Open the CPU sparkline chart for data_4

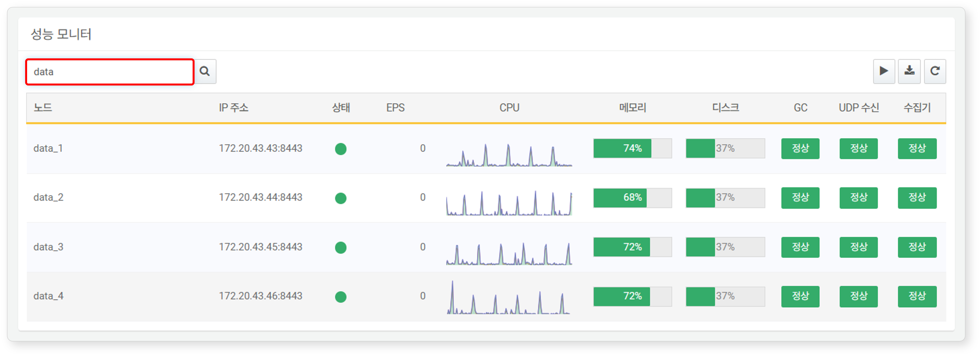pyautogui.click(x=509, y=297)
